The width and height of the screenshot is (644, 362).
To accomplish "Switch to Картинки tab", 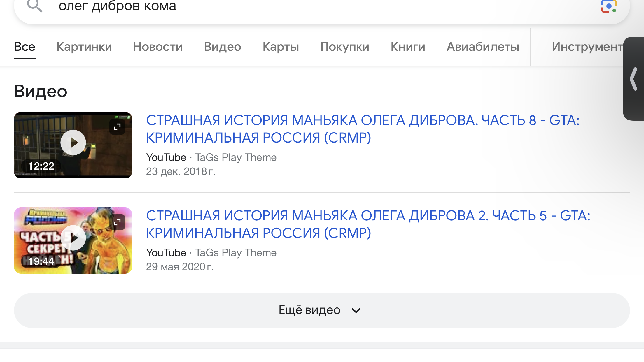I will click(x=84, y=47).
